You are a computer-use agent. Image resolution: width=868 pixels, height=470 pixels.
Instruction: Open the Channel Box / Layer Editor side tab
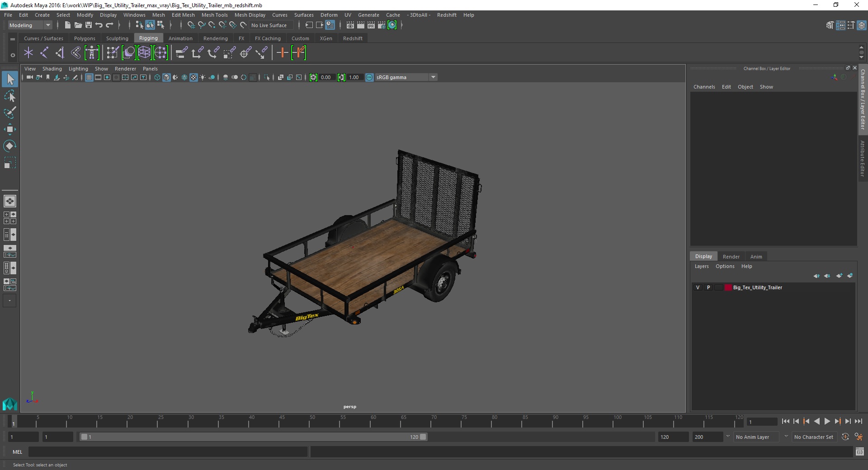coord(863,99)
